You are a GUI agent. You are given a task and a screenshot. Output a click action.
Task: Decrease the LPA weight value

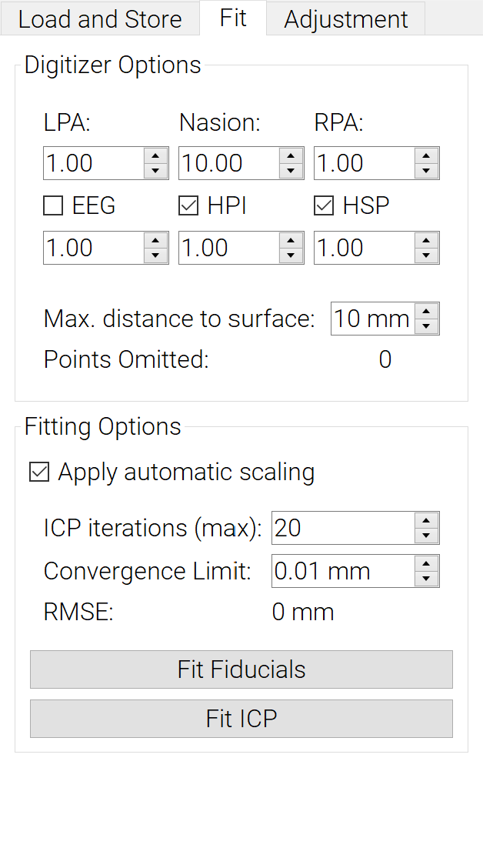coord(156,172)
